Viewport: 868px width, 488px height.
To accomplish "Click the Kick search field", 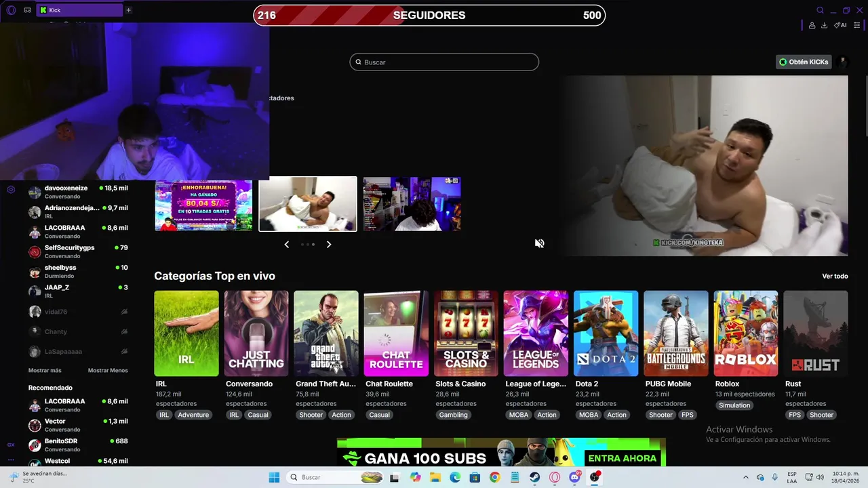I will [444, 62].
